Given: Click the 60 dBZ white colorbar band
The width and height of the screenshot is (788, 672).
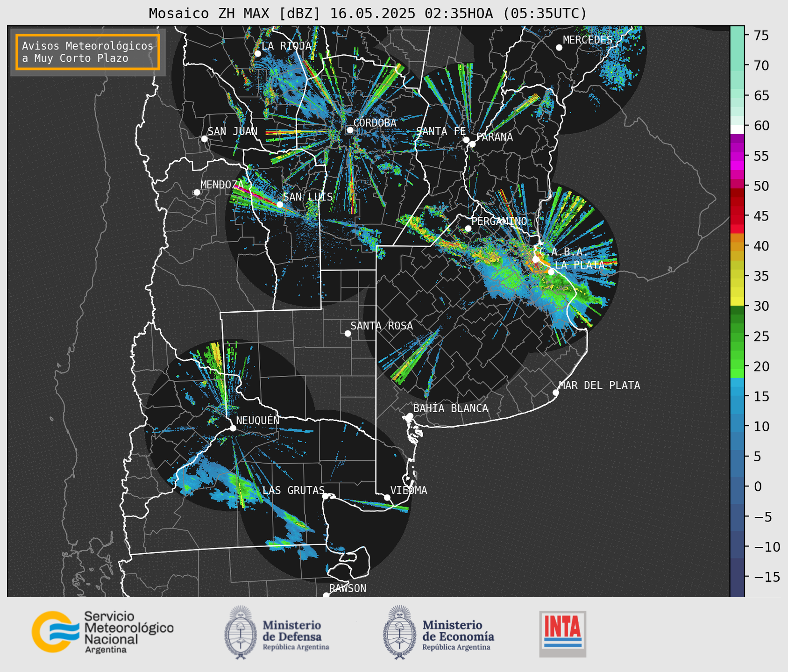Looking at the screenshot, I should pos(737,129).
